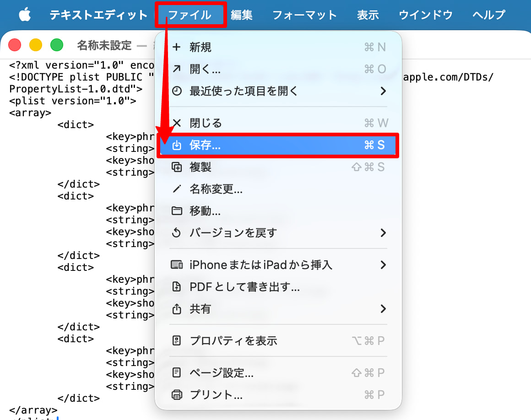Click the page icon beside ページ設定…

[177, 372]
